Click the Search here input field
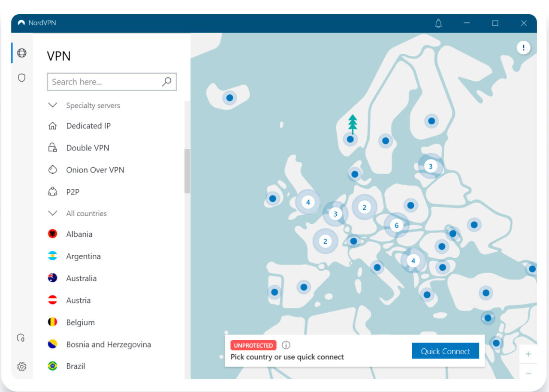The image size is (549, 392). click(x=112, y=82)
